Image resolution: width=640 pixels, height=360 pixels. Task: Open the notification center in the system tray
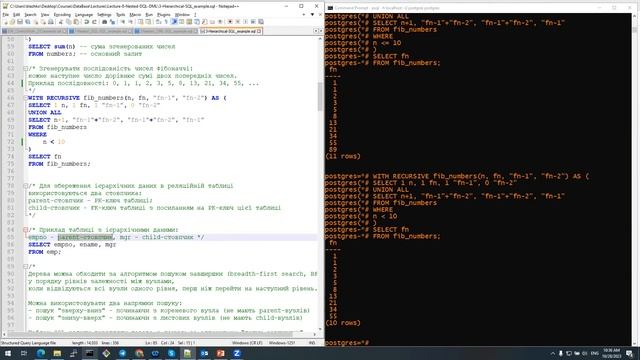pyautogui.click(x=630, y=353)
